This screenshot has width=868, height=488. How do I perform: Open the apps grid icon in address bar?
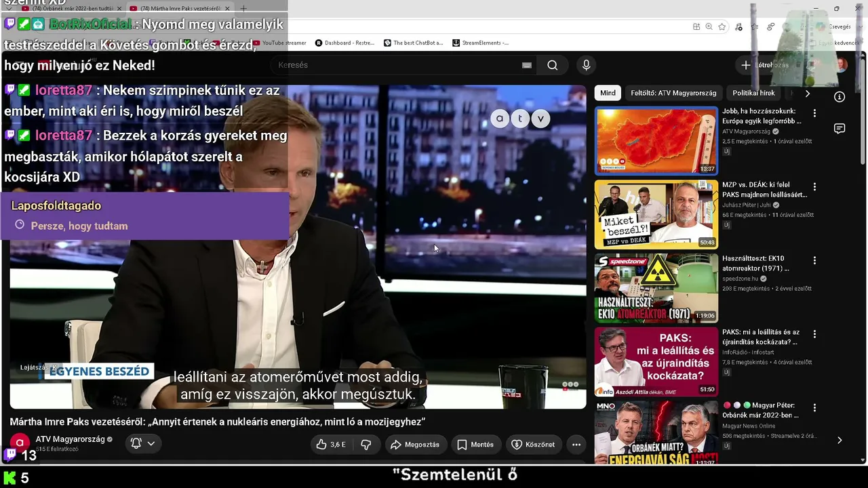click(x=696, y=27)
